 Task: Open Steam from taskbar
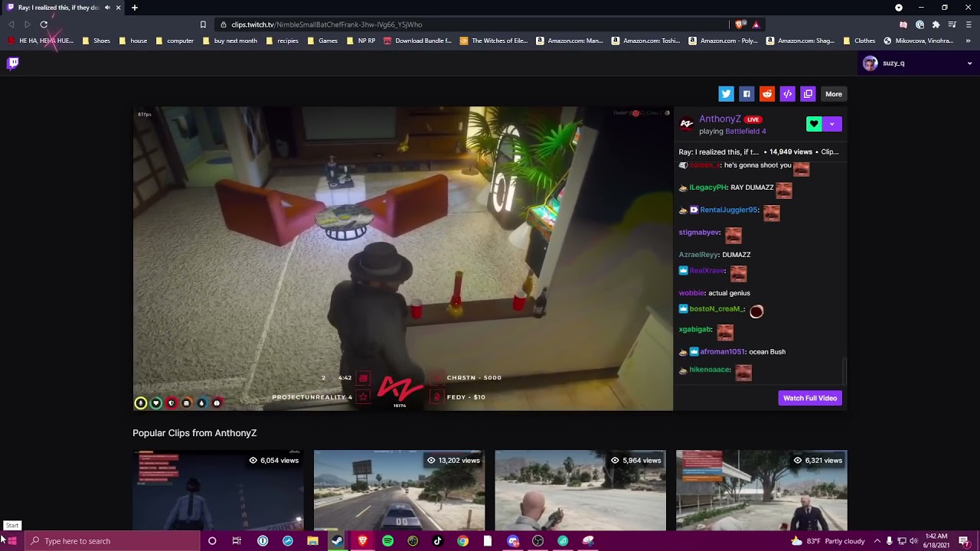pos(338,541)
